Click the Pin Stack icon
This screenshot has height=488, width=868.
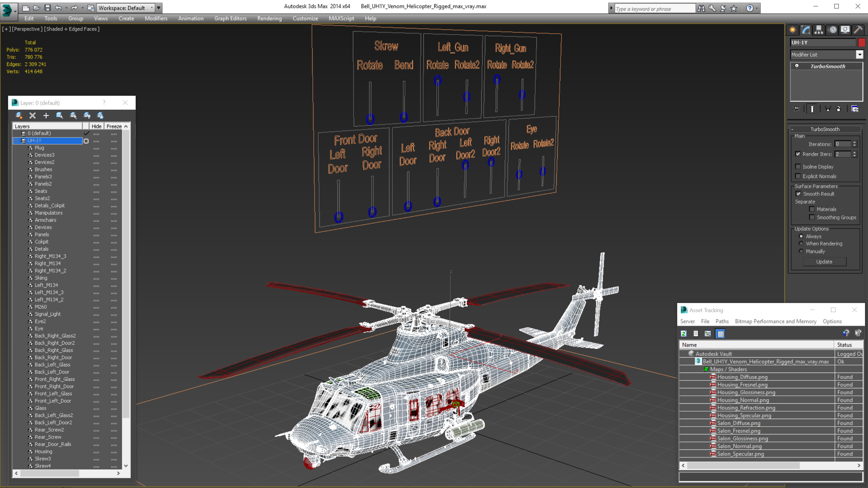point(796,109)
